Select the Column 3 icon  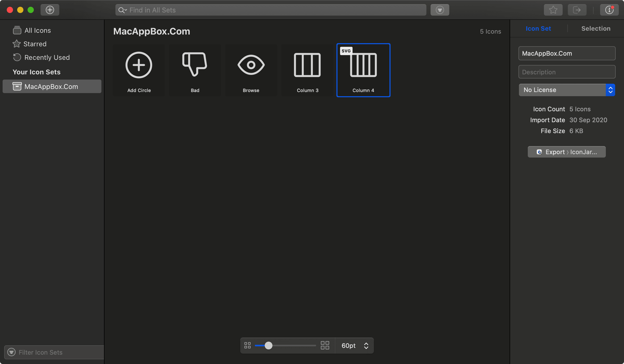pos(307,70)
